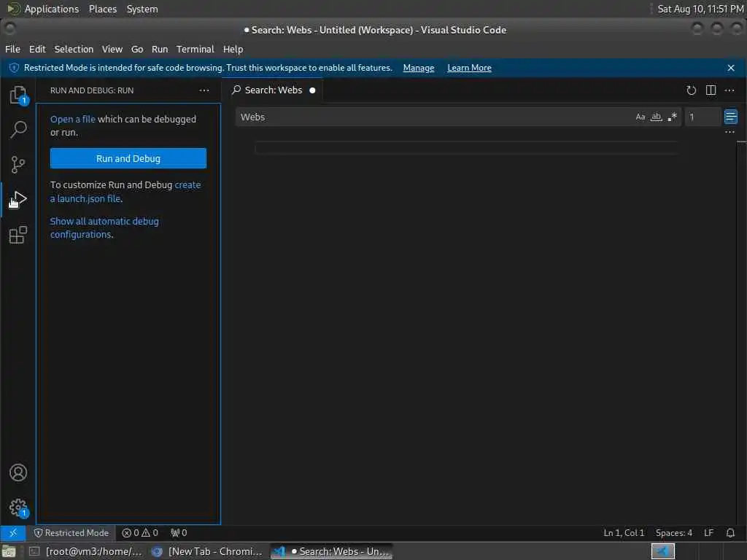This screenshot has height=560, width=747.
Task: Open the Source Control view
Action: click(18, 164)
